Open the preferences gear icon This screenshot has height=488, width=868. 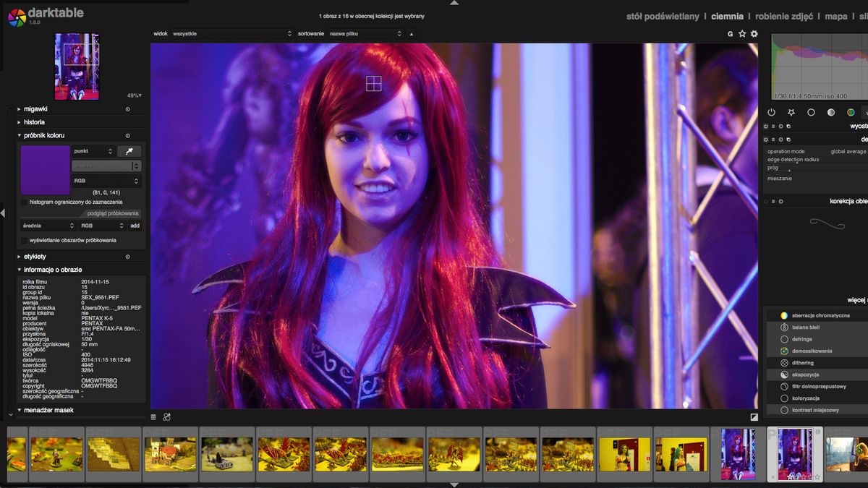[x=754, y=34]
